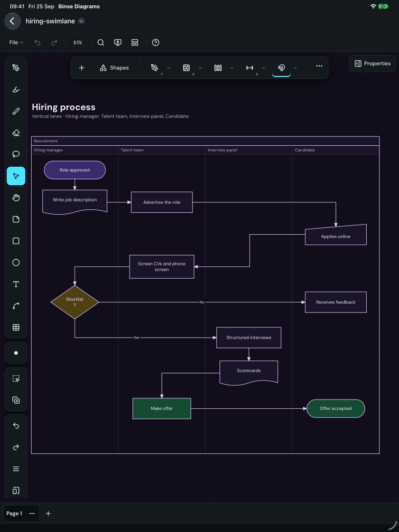Redo using the left sidebar arrow
This screenshot has height=532, width=399.
point(16,447)
